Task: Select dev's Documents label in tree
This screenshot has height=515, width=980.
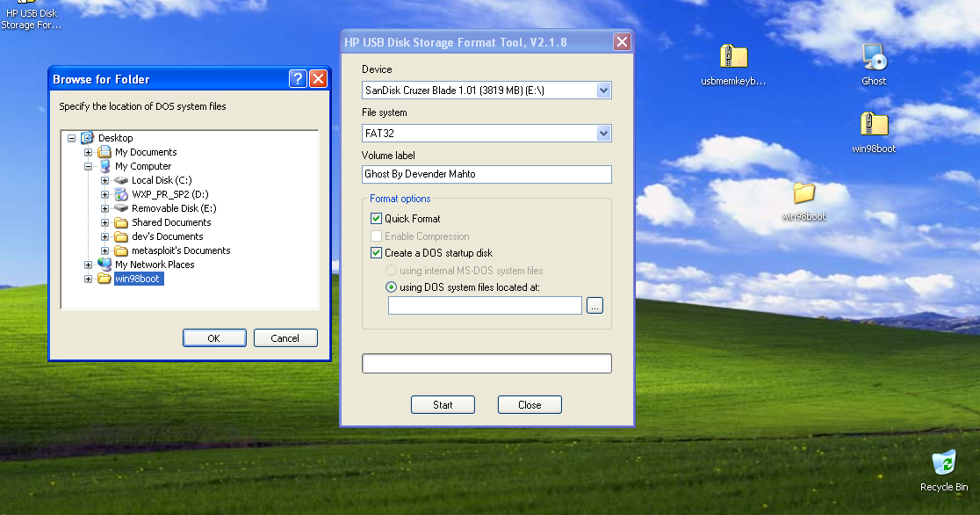Action: point(168,236)
